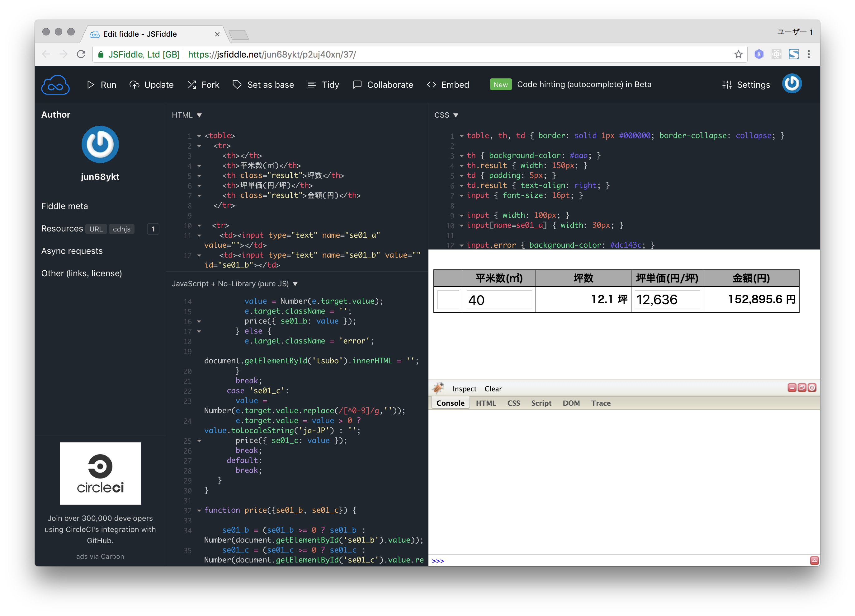Switch to Firebug Script tab
The image size is (855, 616).
point(541,403)
